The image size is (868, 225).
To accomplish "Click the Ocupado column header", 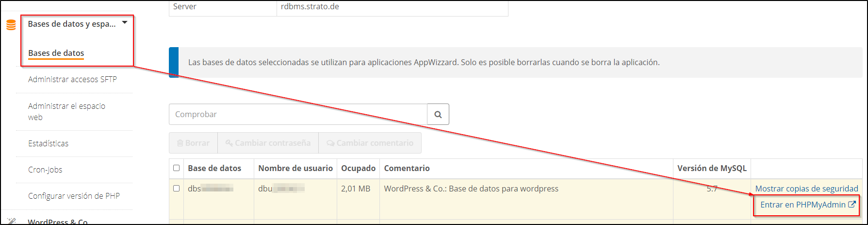I will 358,168.
